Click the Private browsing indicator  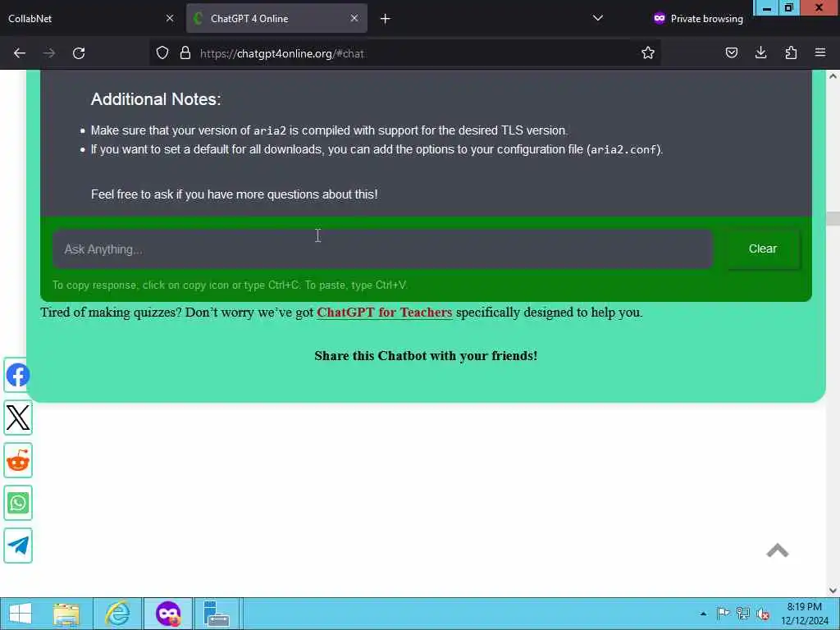pyautogui.click(x=698, y=18)
